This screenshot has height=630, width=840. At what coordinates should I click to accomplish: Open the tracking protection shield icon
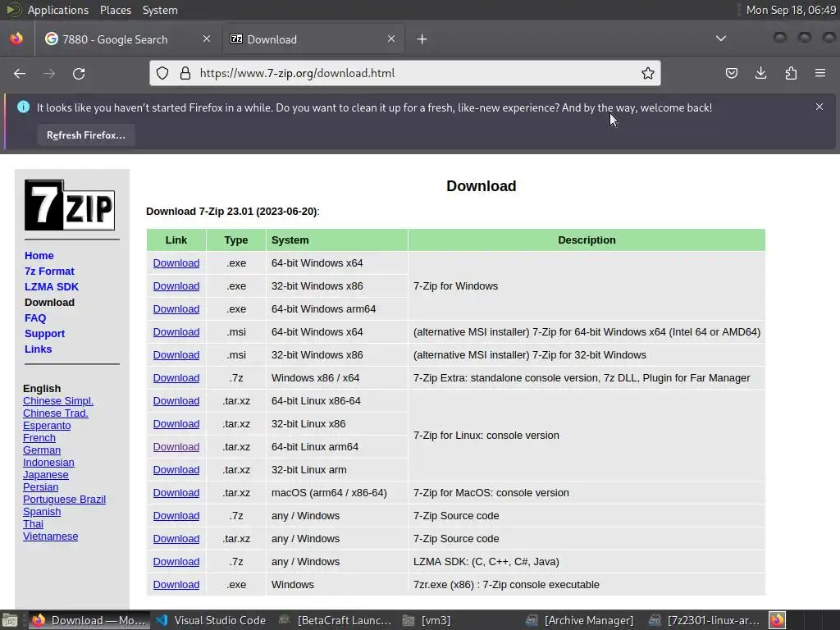pos(162,73)
